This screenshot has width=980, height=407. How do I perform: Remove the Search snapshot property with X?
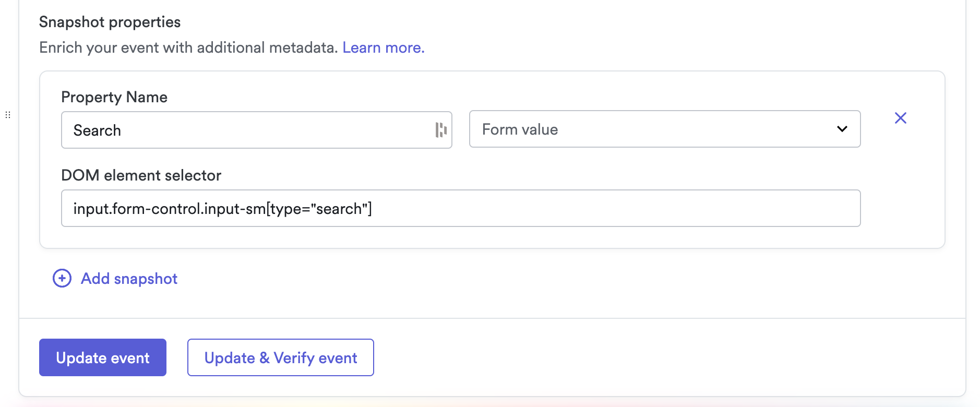point(900,118)
